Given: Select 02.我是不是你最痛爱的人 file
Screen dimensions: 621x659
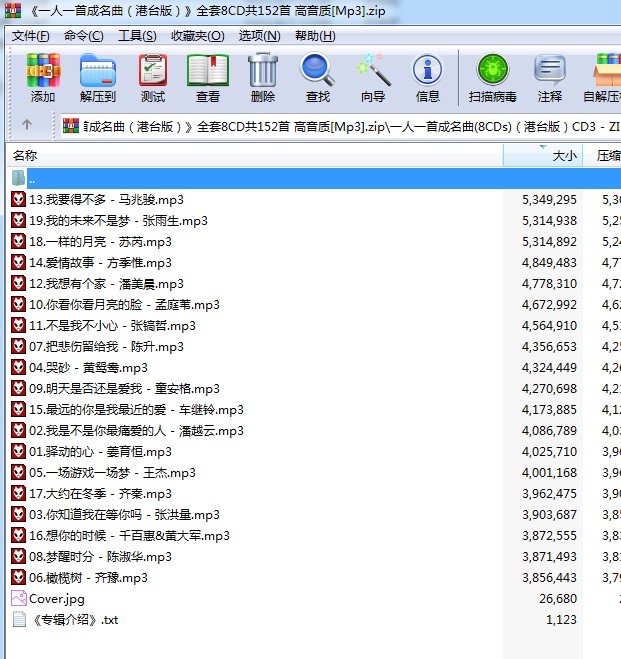Looking at the screenshot, I should (x=137, y=431).
